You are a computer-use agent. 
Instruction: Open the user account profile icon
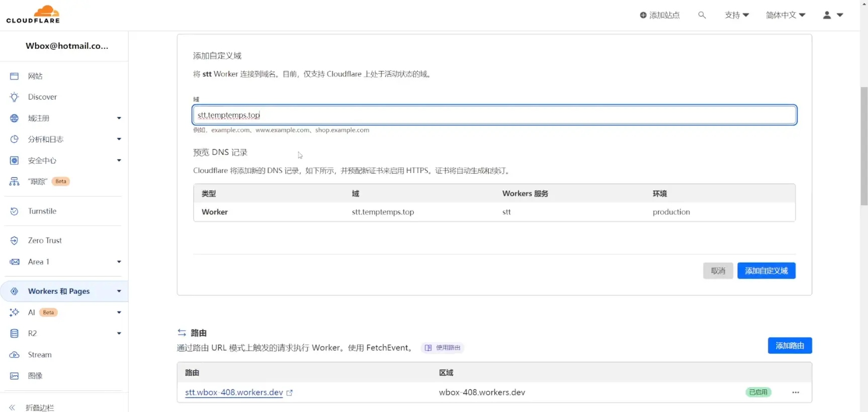pos(827,15)
